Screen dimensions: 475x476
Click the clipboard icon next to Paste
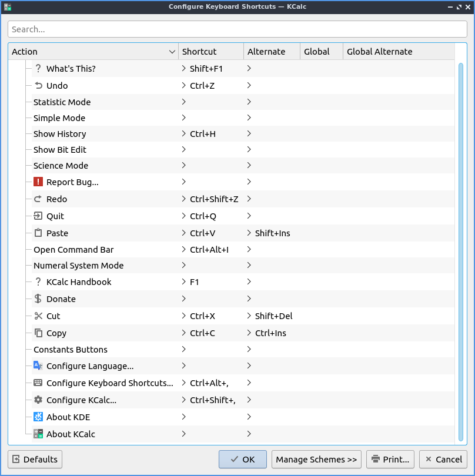[39, 233]
